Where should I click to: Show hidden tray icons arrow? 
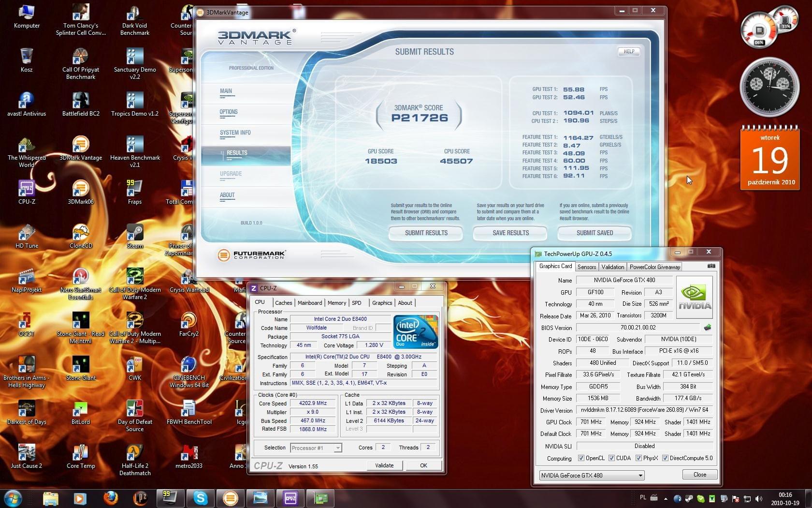[666, 498]
